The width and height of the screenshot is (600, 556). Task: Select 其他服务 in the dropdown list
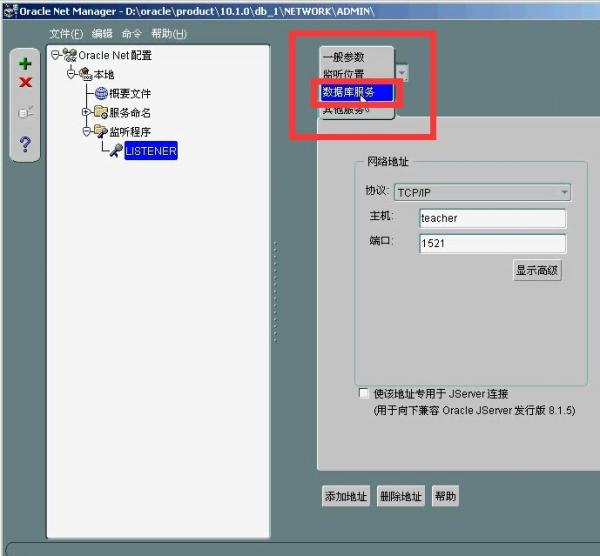(356, 110)
